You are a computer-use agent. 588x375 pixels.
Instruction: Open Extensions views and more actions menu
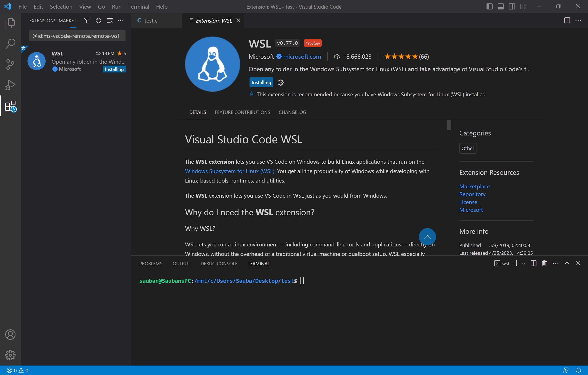coord(121,20)
